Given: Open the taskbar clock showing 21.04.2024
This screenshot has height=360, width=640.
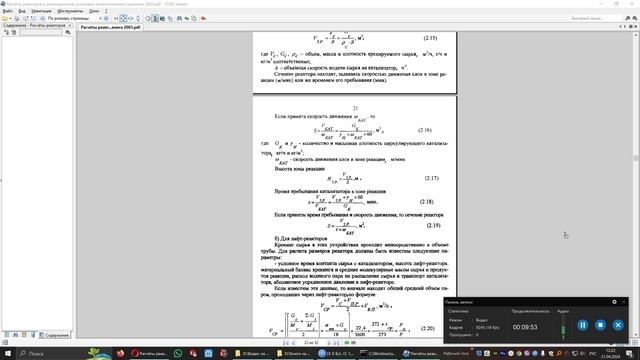Looking at the screenshot, I should pos(610,353).
